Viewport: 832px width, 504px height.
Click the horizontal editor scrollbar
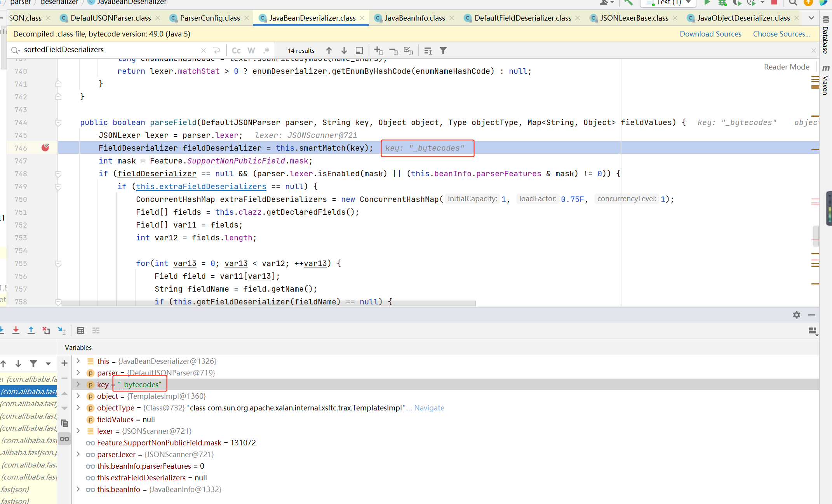tap(268, 304)
